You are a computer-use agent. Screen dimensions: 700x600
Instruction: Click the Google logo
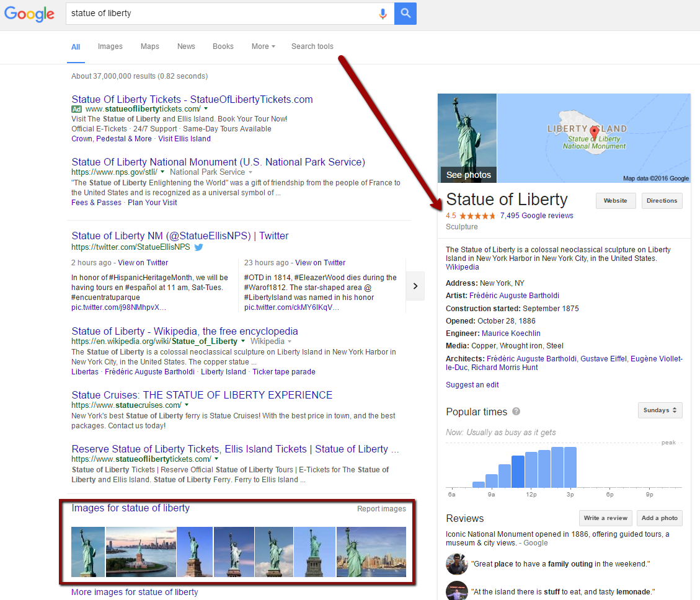[30, 14]
